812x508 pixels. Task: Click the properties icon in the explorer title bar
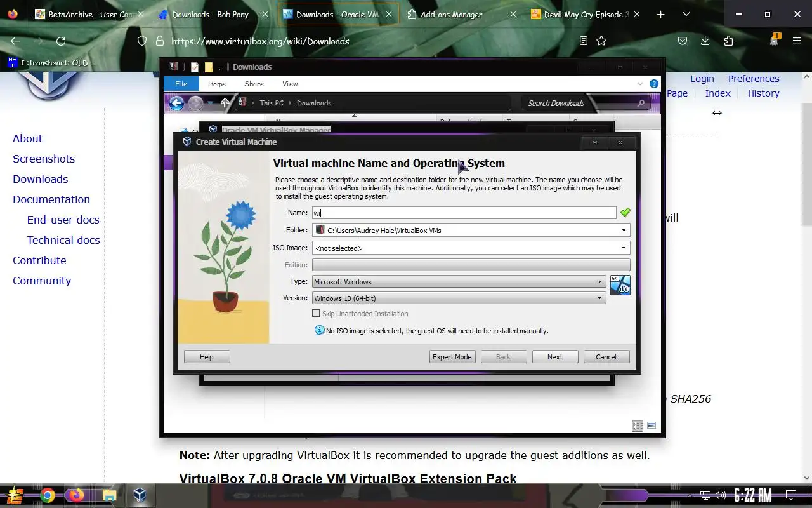click(x=195, y=67)
